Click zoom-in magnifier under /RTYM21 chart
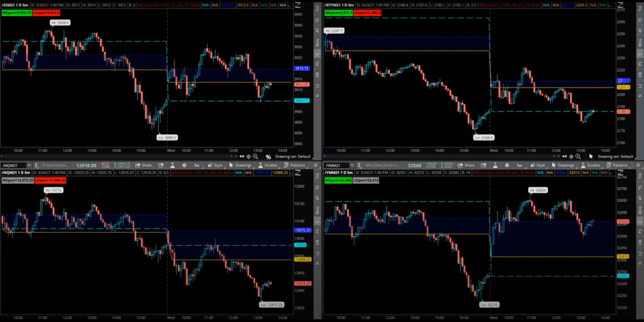The width and height of the screenshot is (644, 322). (x=578, y=156)
